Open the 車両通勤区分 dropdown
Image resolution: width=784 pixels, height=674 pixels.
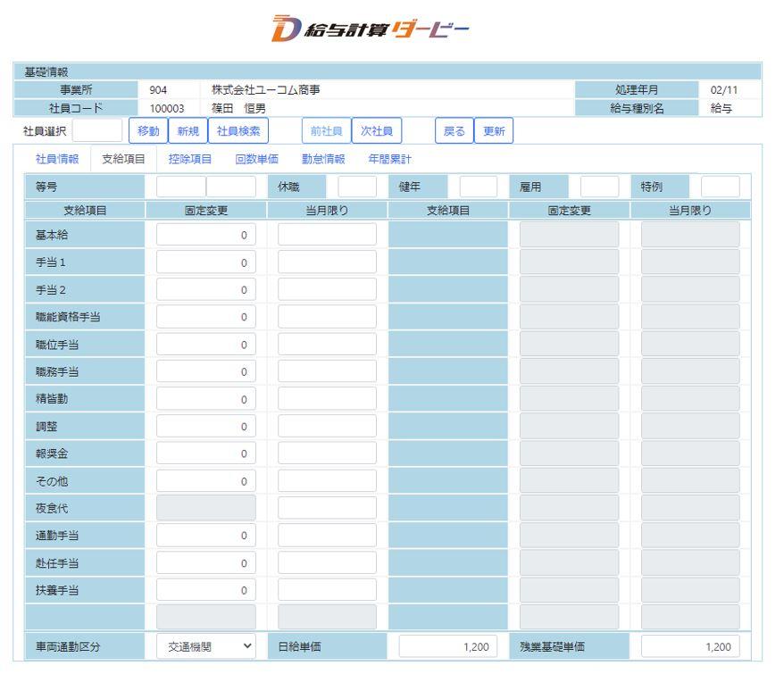[x=205, y=646]
